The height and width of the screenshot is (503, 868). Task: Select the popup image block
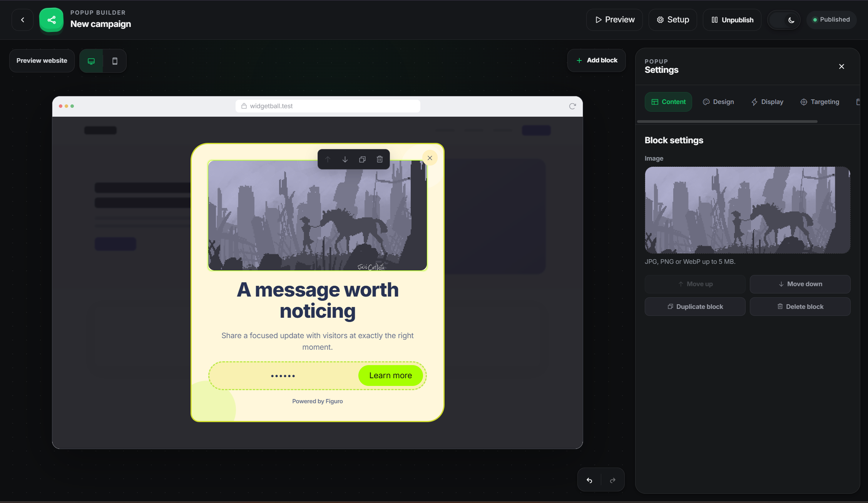pyautogui.click(x=318, y=216)
